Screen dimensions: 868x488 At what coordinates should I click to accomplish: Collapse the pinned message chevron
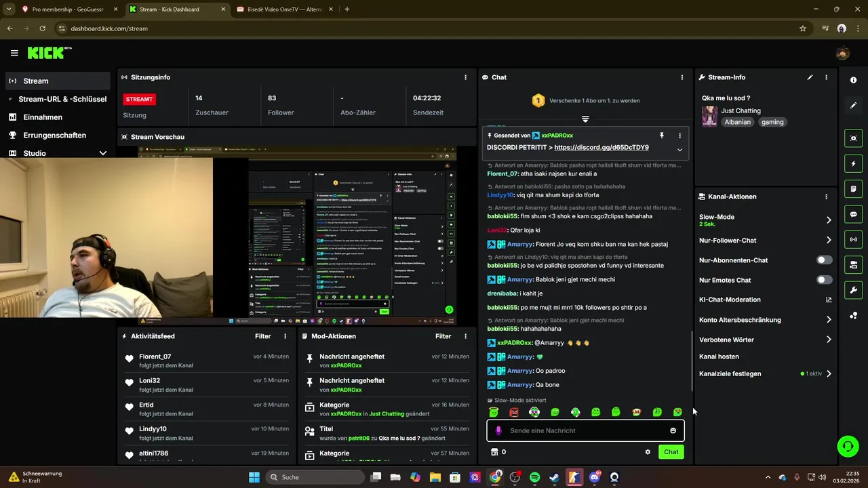(x=679, y=150)
